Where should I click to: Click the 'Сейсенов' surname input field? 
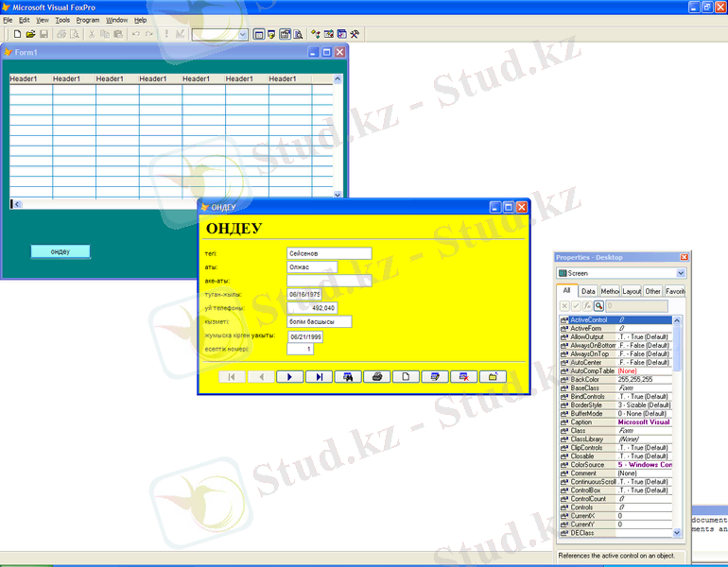click(329, 253)
